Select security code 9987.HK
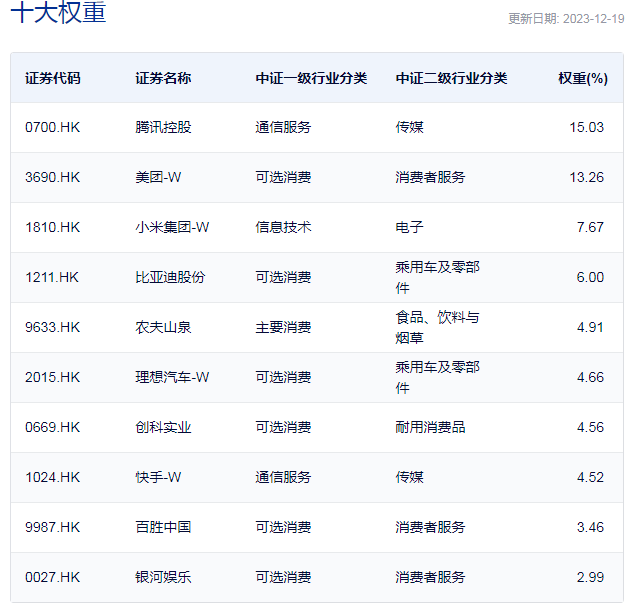The image size is (629, 611). click(x=53, y=527)
